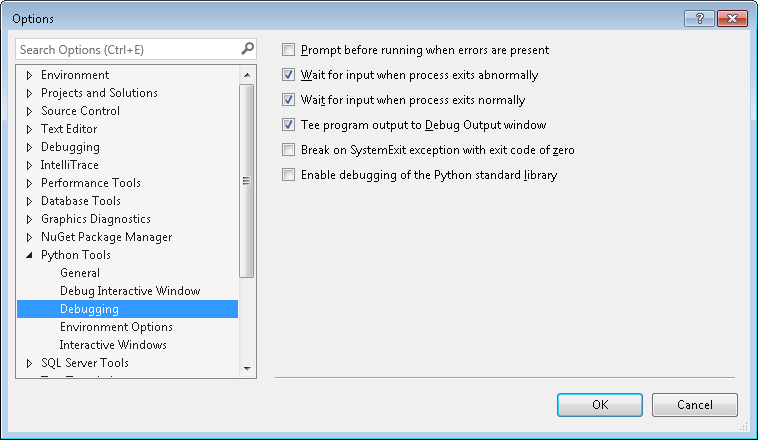Click the Help question mark button
The width and height of the screenshot is (758, 440).
[x=699, y=18]
